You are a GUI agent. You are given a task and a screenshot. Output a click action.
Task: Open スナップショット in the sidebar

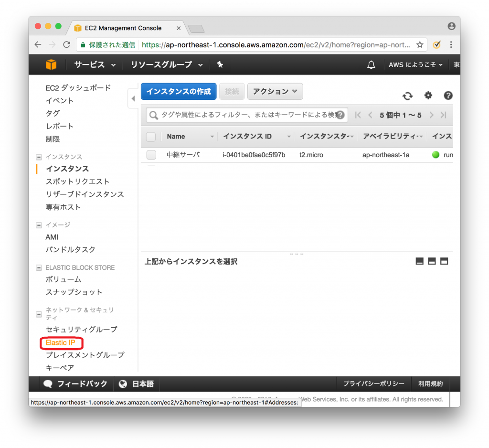[x=74, y=292]
